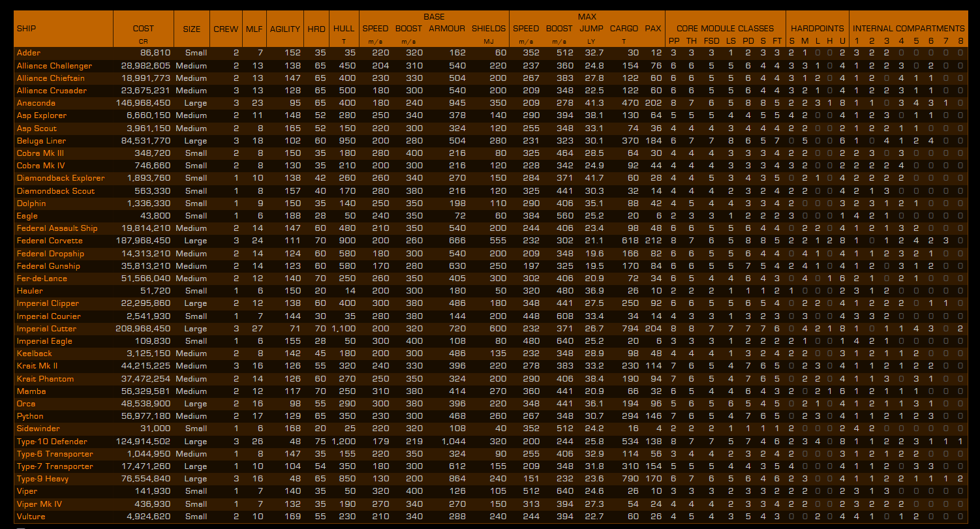Open the Imperial Cutter entry
Image resolution: width=980 pixels, height=529 pixels.
pos(46,329)
